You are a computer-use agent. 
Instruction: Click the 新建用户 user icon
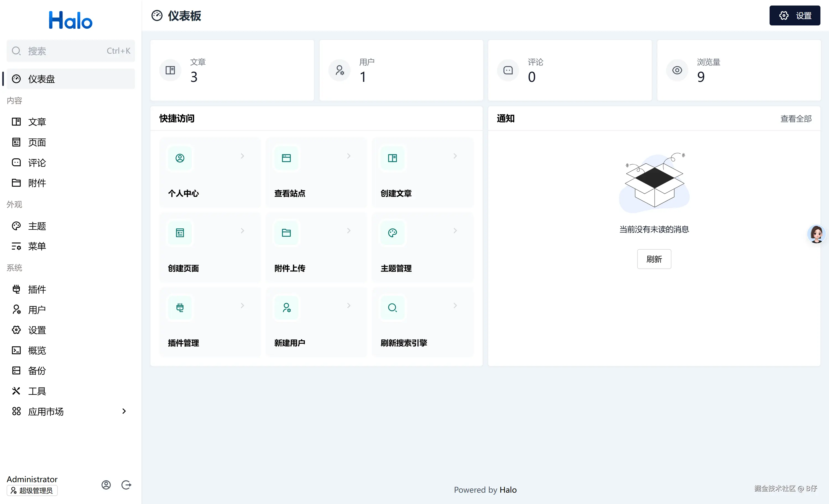click(286, 307)
